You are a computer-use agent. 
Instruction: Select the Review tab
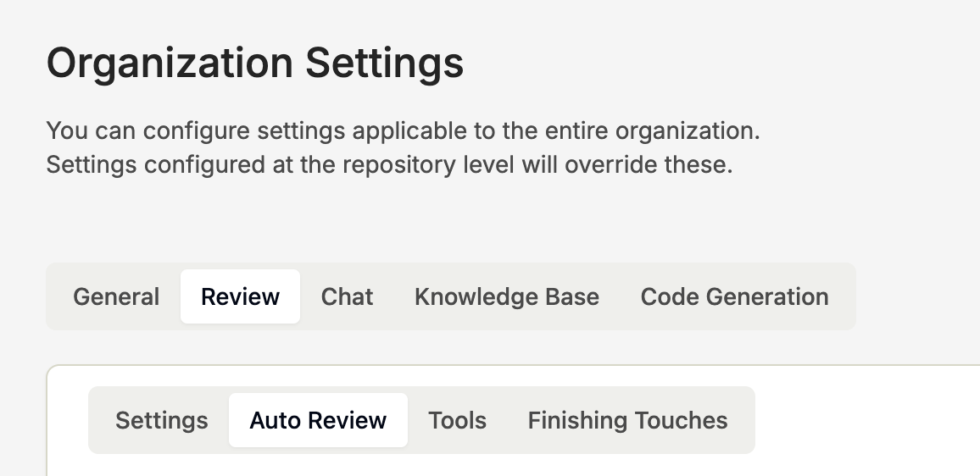240,297
